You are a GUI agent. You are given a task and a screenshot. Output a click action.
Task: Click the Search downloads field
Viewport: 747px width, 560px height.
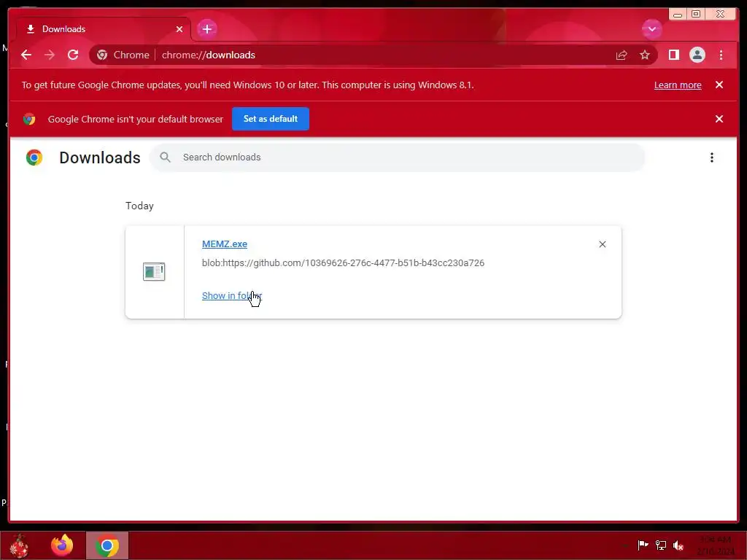[x=398, y=157]
